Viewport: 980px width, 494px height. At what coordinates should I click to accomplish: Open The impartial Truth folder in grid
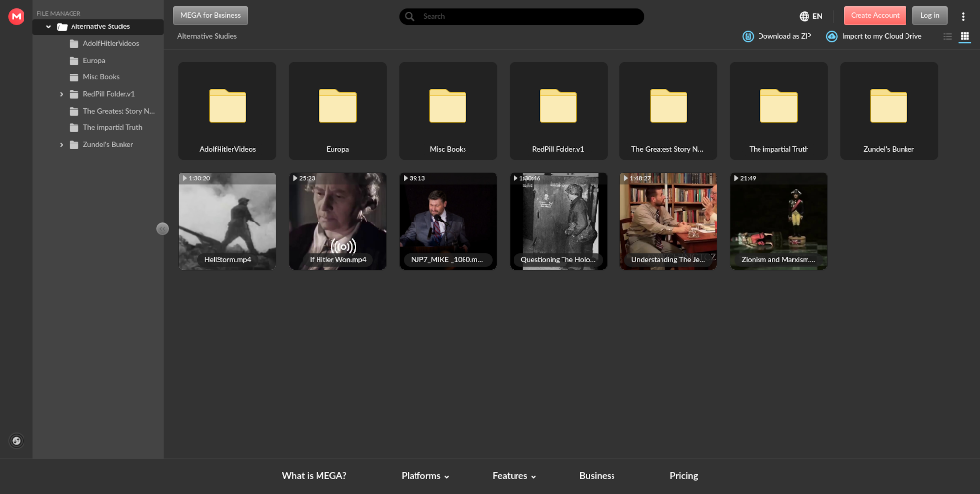tap(779, 111)
